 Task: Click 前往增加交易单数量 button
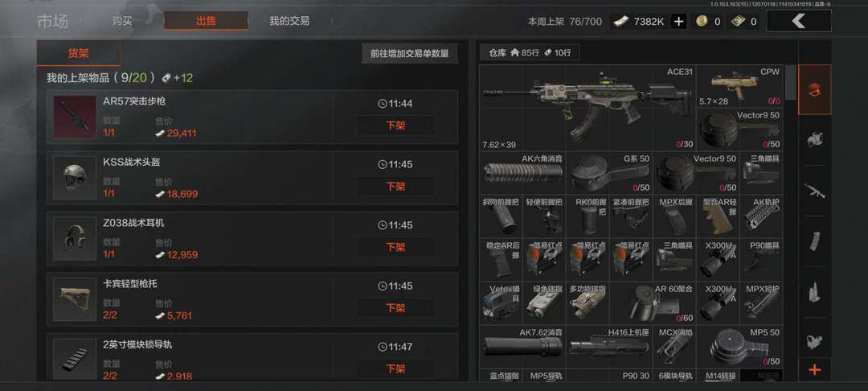[x=410, y=54]
